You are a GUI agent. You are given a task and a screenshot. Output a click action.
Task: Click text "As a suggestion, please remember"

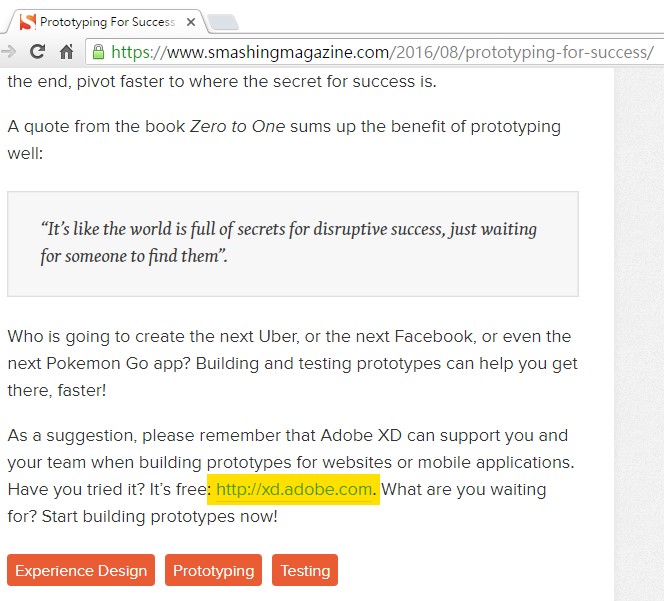coord(144,436)
